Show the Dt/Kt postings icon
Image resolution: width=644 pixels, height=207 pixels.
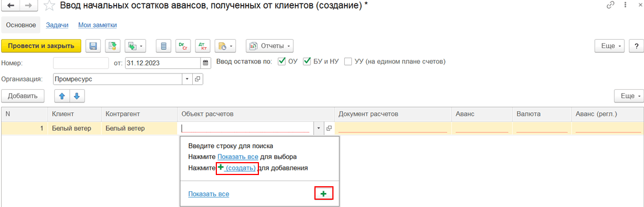202,46
